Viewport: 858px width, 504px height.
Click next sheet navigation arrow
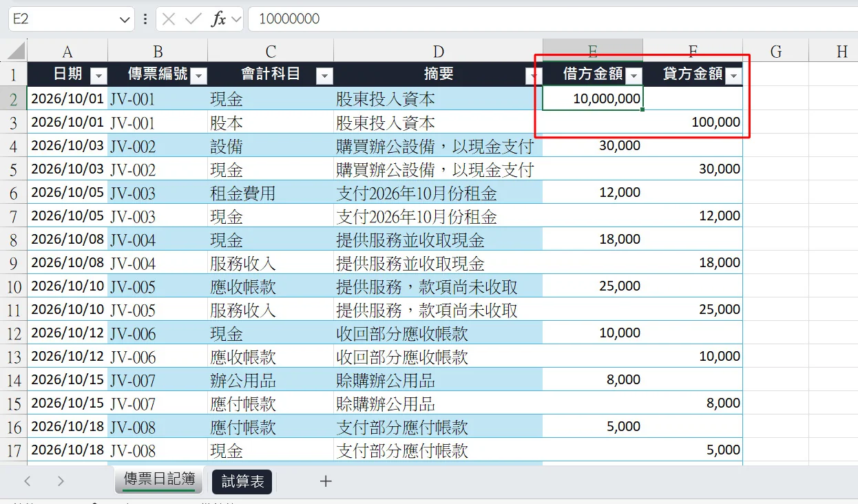click(61, 481)
